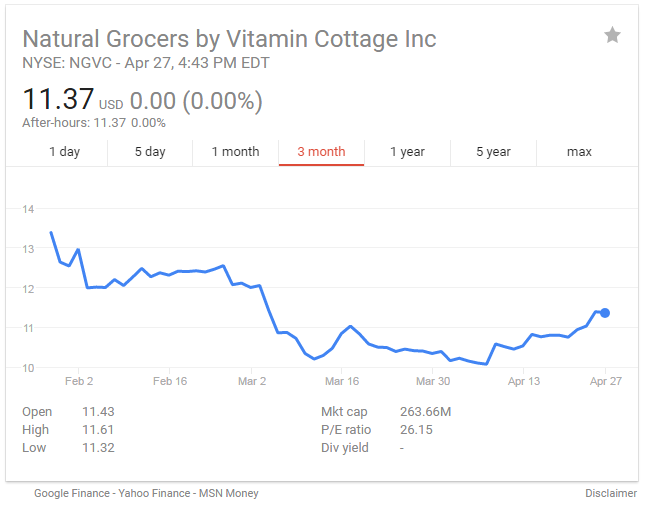Image resolution: width=651 pixels, height=511 pixels.
Task: Open the 1 month chart tab
Action: (x=235, y=152)
